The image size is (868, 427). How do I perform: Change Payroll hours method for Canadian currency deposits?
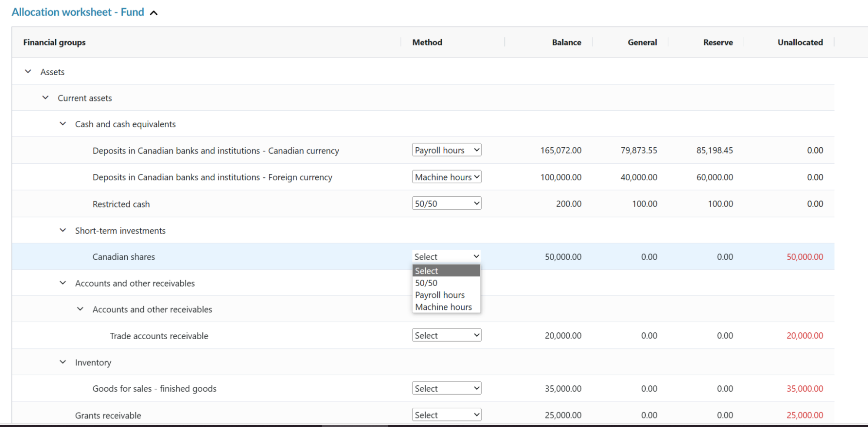tap(446, 150)
